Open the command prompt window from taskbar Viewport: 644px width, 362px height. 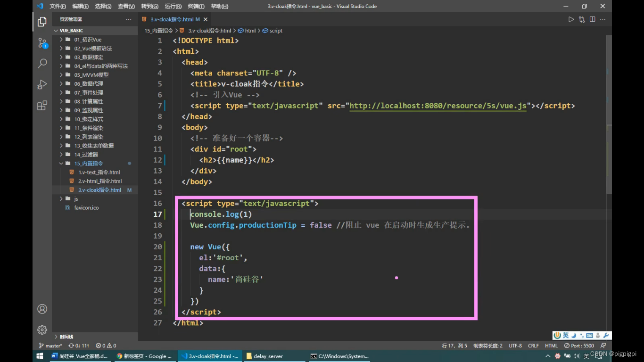click(x=340, y=356)
